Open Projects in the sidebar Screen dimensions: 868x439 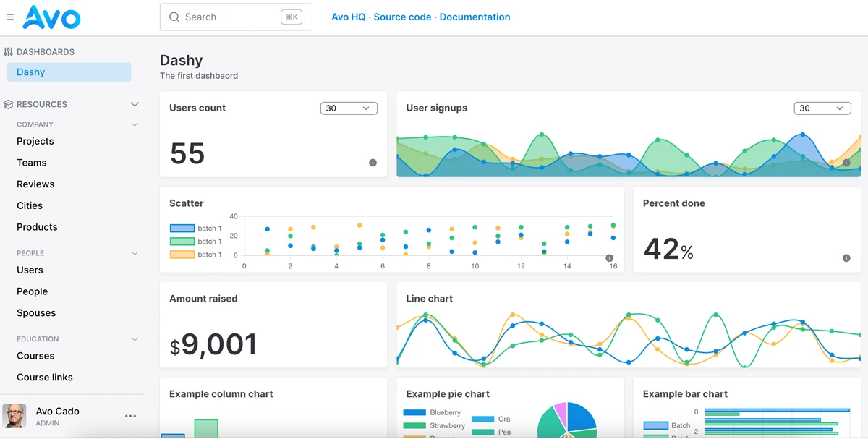[35, 141]
